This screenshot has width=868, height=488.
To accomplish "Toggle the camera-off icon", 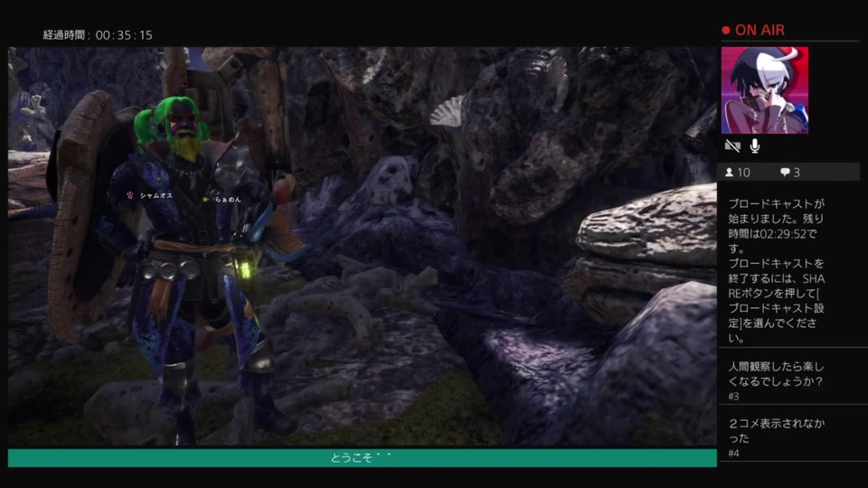I will [732, 146].
